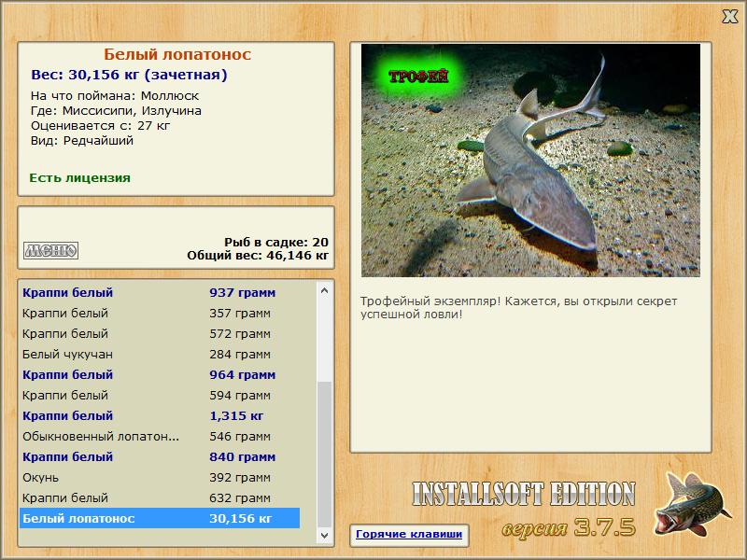Viewport: 747px width, 560px height.
Task: Click the down arrow of the fish list scrollbar
Action: (324, 535)
